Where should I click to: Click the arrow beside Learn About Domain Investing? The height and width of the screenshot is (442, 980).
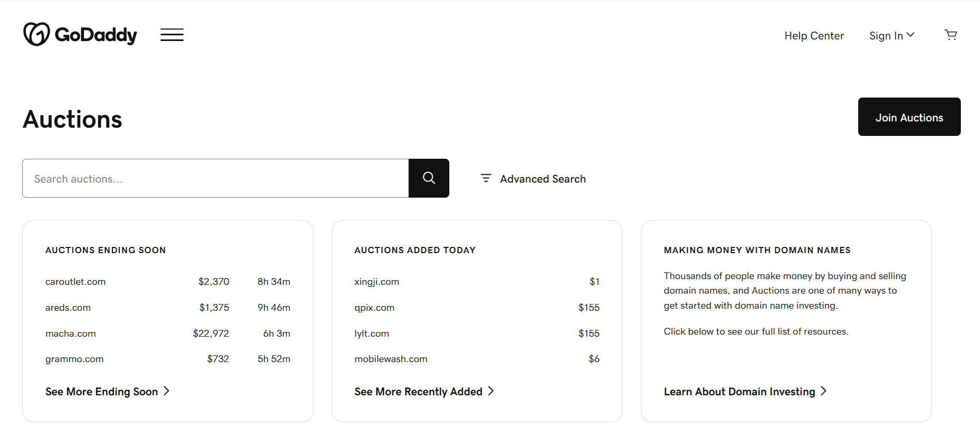point(823,391)
